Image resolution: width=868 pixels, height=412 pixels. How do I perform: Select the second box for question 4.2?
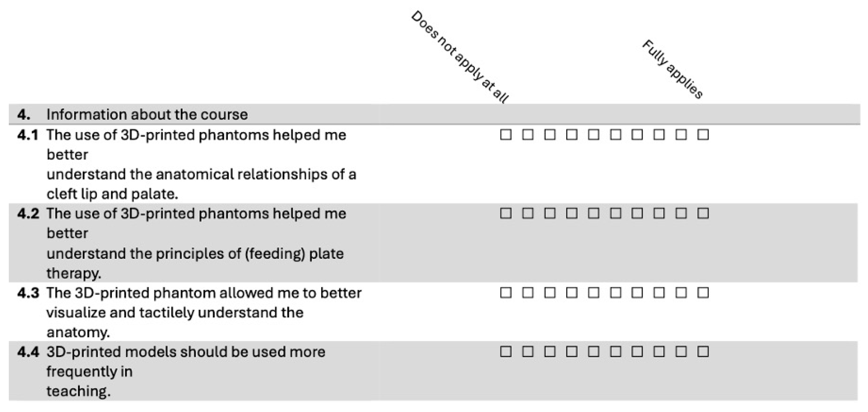click(528, 213)
